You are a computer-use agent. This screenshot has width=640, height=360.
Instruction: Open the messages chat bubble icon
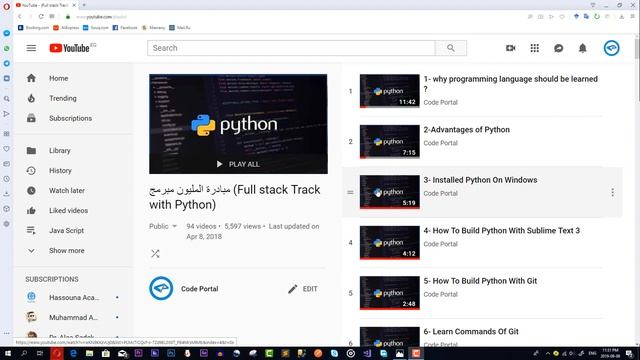click(x=558, y=48)
